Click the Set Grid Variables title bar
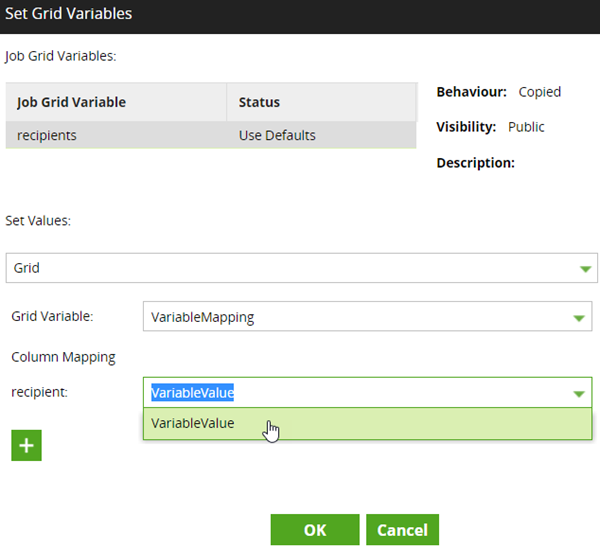Screen dimensions: 600x550 (x=300, y=15)
